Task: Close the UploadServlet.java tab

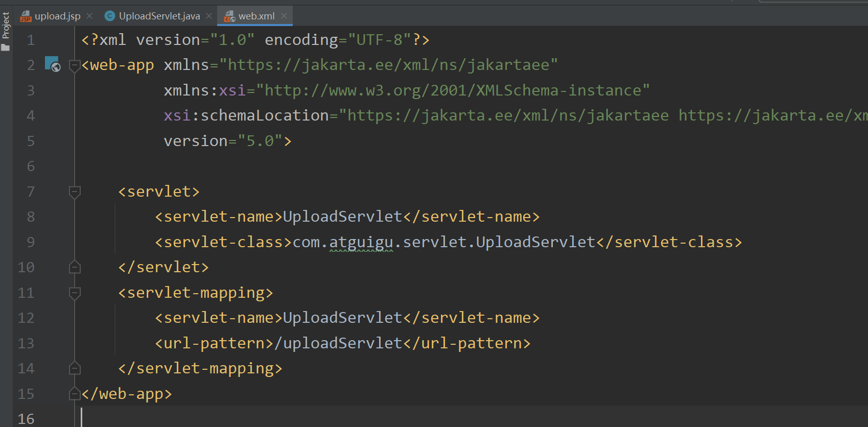Action: (209, 16)
